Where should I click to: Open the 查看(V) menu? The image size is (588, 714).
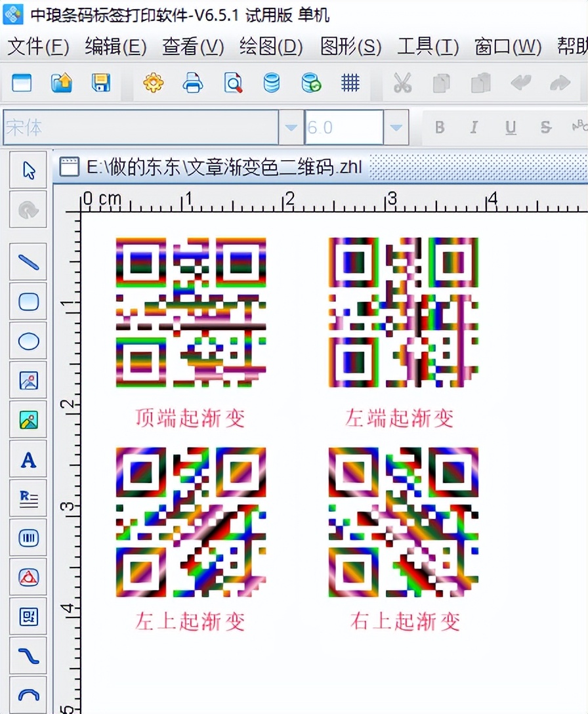(x=193, y=47)
